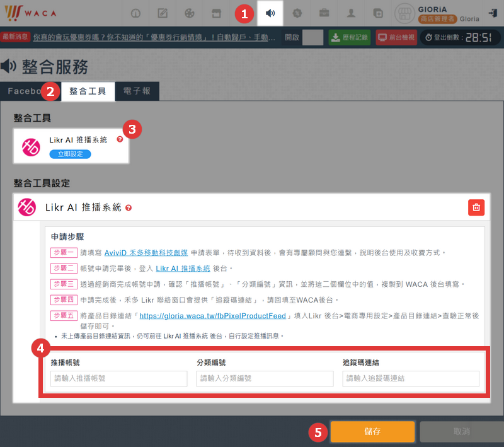Click the GIORiA store name
Viewport: 504px width, 447px height.
(433, 9)
